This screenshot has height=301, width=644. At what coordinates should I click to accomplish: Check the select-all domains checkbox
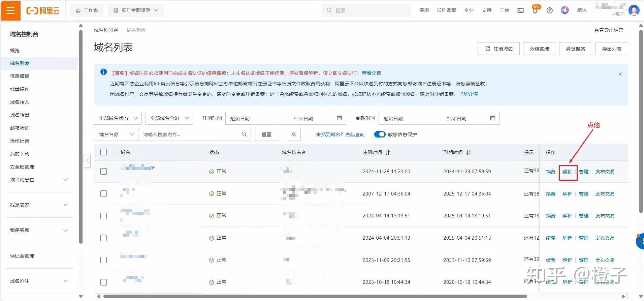[104, 152]
